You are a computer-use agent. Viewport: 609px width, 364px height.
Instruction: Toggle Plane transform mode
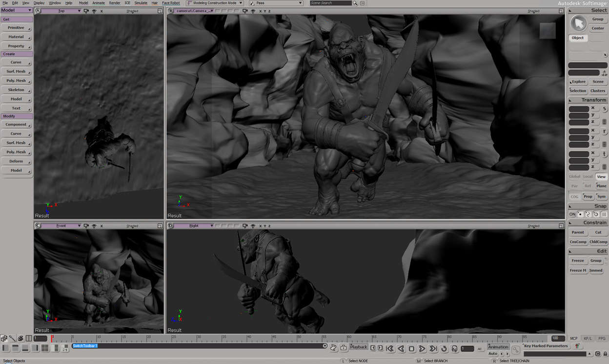pyautogui.click(x=601, y=186)
